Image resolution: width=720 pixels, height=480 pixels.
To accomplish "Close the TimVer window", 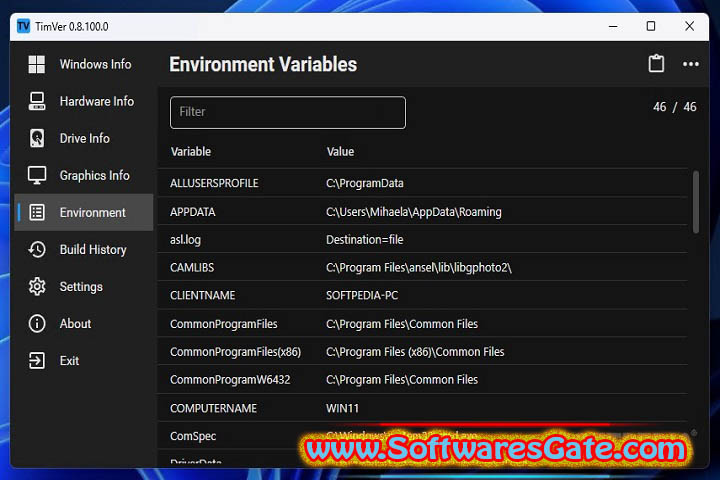I will (689, 26).
